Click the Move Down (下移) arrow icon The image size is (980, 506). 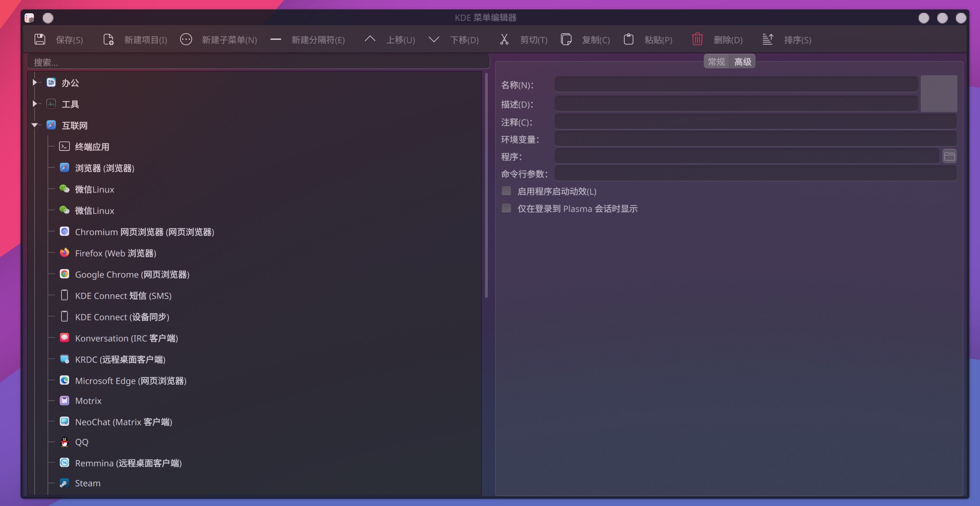coord(434,39)
